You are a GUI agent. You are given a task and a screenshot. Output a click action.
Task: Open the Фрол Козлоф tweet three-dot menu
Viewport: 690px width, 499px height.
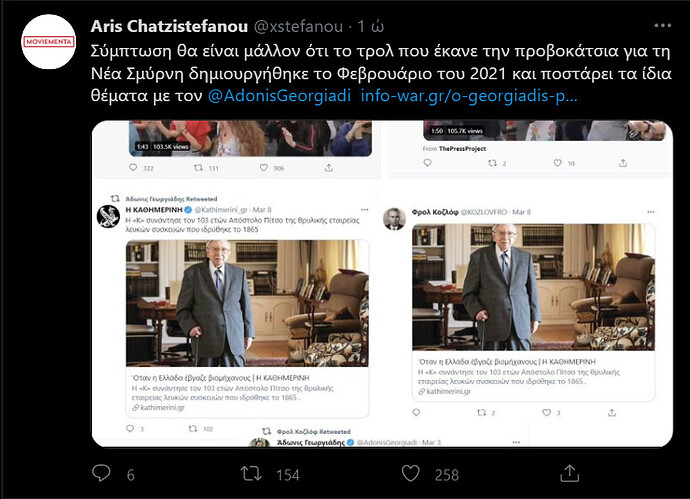click(x=651, y=212)
